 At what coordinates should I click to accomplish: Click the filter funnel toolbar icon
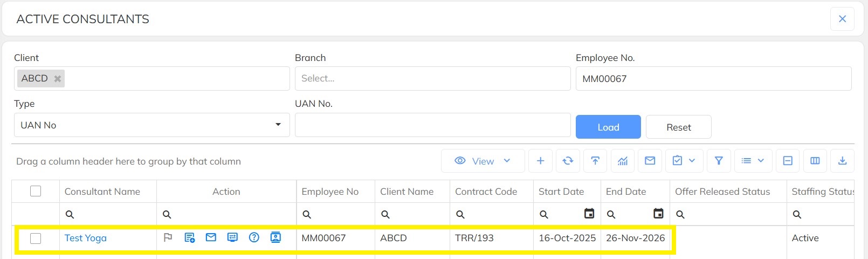[x=719, y=161]
